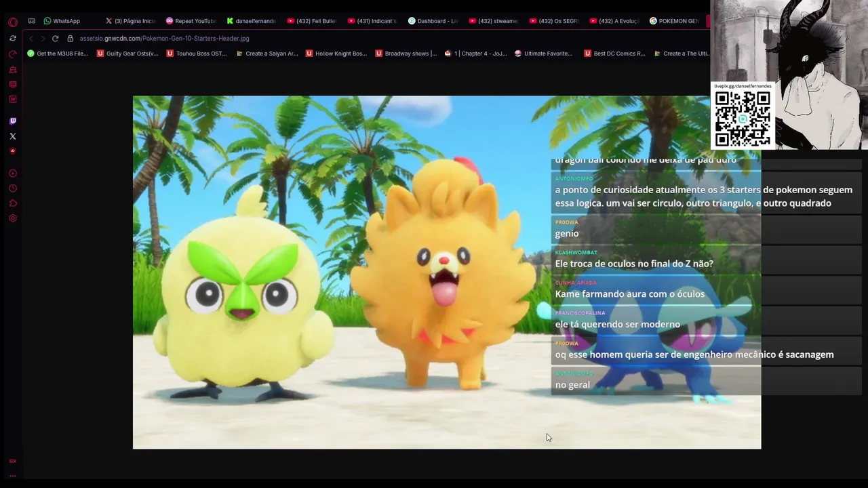Click the red circular sidebar messenger icon

[x=12, y=151]
